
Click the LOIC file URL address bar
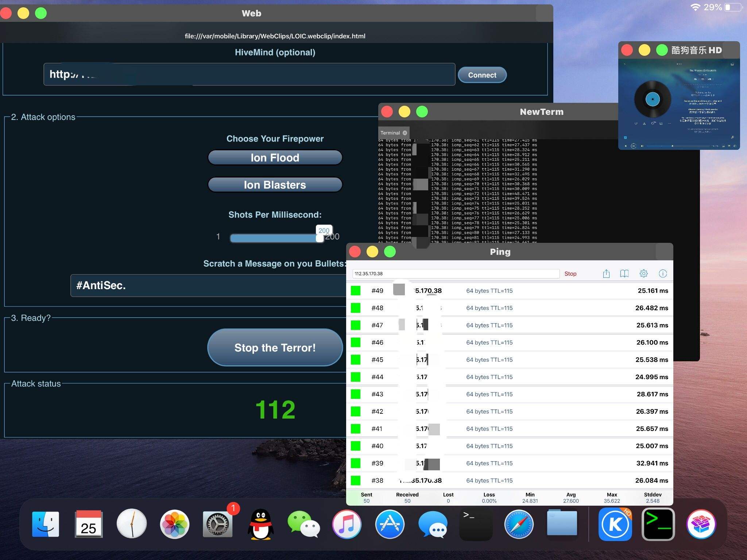(275, 36)
